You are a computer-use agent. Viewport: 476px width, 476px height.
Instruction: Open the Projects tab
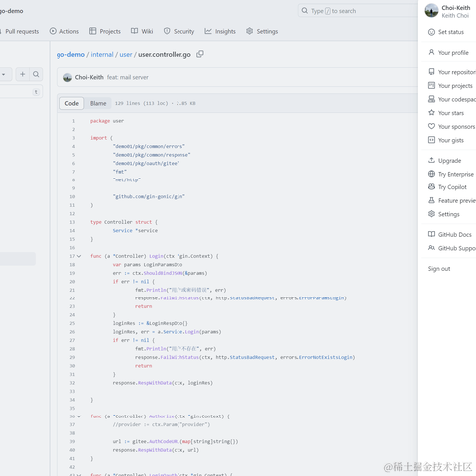(105, 31)
